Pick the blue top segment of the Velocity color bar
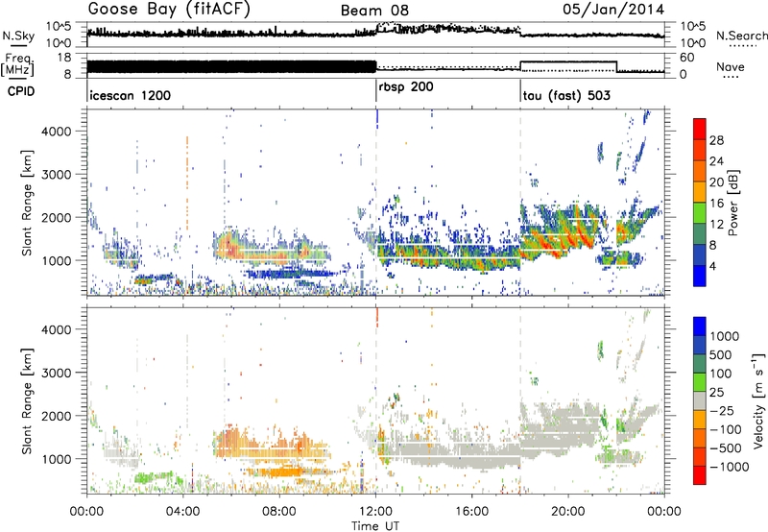Image resolution: width=768 pixels, height=532 pixels. tap(700, 326)
